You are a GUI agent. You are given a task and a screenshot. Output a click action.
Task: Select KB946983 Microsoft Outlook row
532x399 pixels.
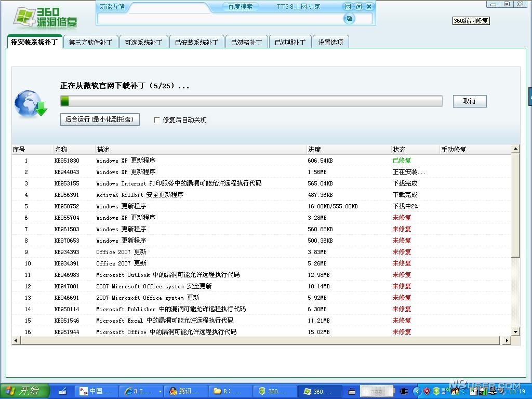(x=262, y=275)
